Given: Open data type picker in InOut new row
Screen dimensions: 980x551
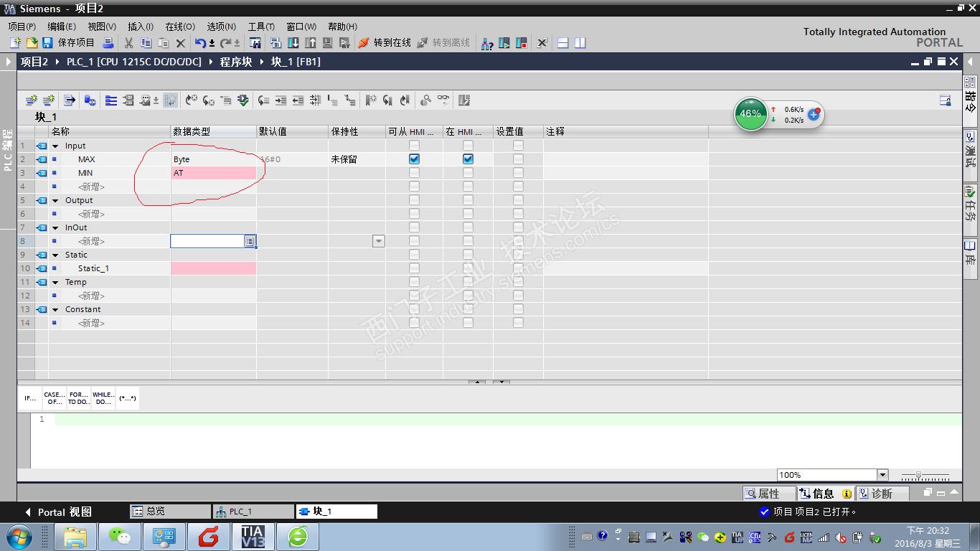Looking at the screenshot, I should click(250, 241).
